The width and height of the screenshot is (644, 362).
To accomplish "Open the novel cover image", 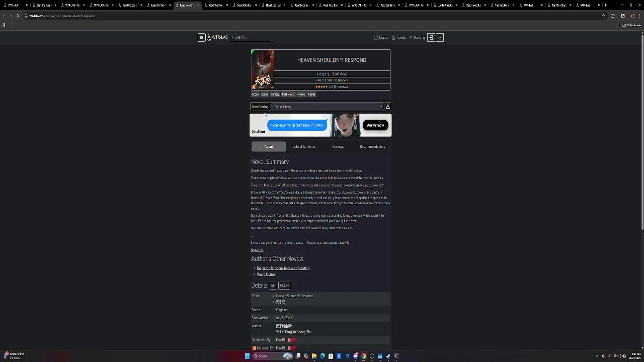I will [x=263, y=70].
